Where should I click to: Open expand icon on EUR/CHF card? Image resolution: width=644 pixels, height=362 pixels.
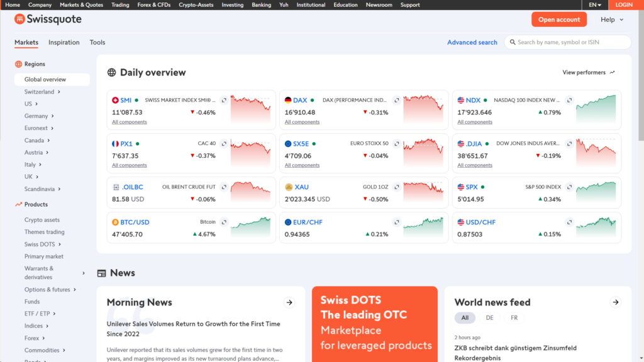397,222
